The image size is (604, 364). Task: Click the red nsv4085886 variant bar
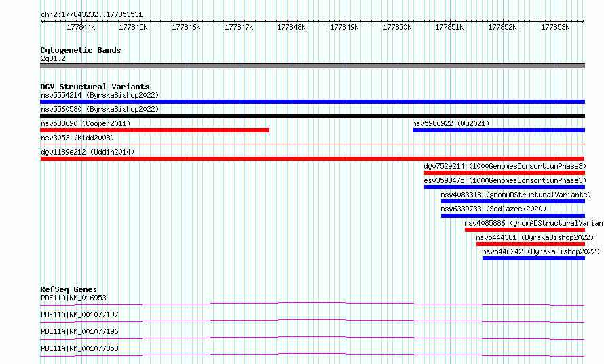pos(525,230)
